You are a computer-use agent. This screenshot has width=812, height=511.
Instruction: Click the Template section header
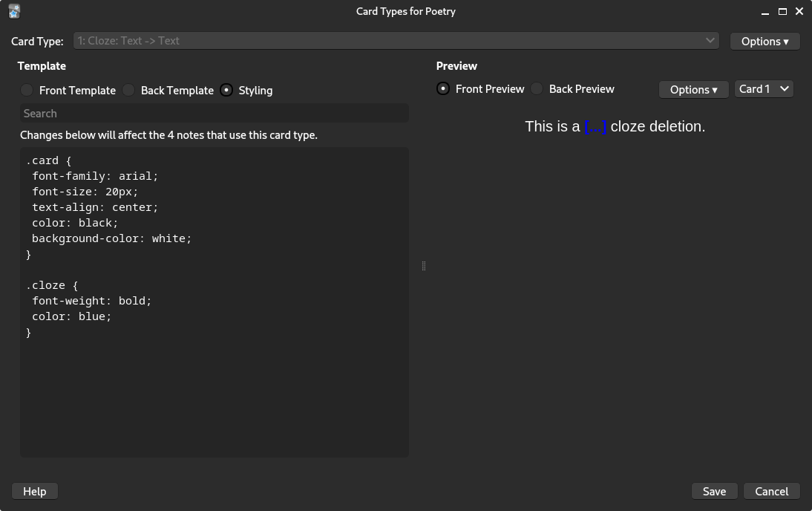[x=42, y=66]
